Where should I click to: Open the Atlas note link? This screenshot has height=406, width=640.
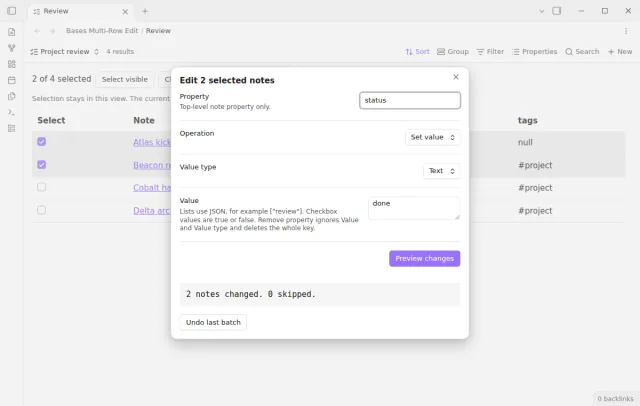click(x=152, y=142)
